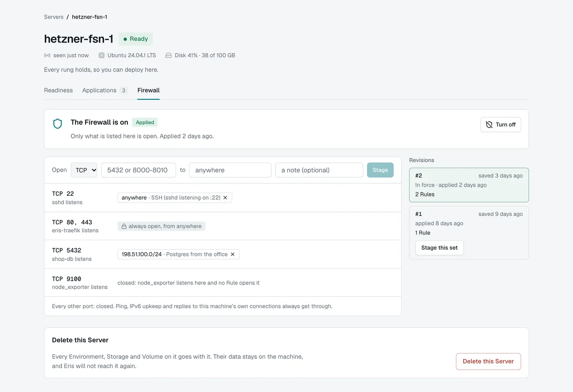Viewport: 573px width, 392px height.
Task: Click 'Only what is listed here is open' text
Action: coord(142,136)
